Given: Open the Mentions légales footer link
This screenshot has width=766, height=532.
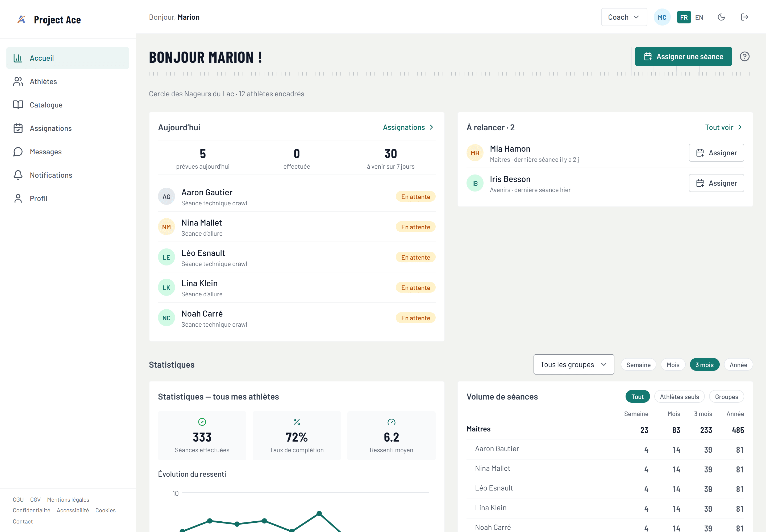Looking at the screenshot, I should pyautogui.click(x=68, y=499).
